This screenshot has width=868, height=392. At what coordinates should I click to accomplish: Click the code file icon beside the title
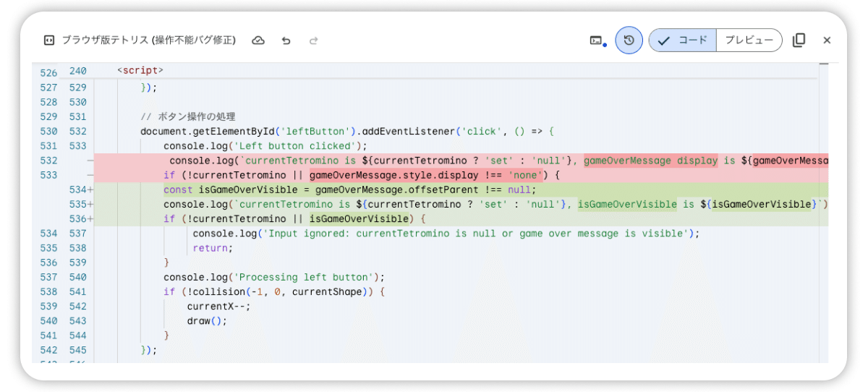(x=49, y=41)
